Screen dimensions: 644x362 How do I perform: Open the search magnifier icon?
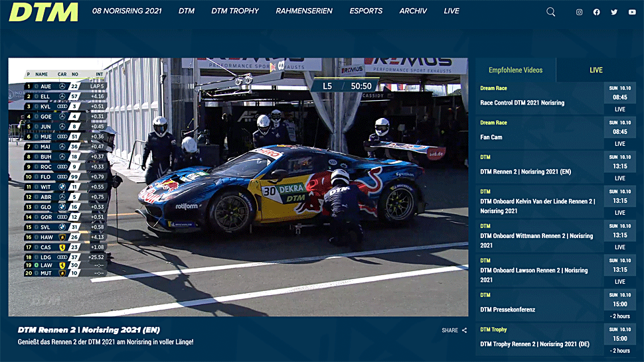551,12
